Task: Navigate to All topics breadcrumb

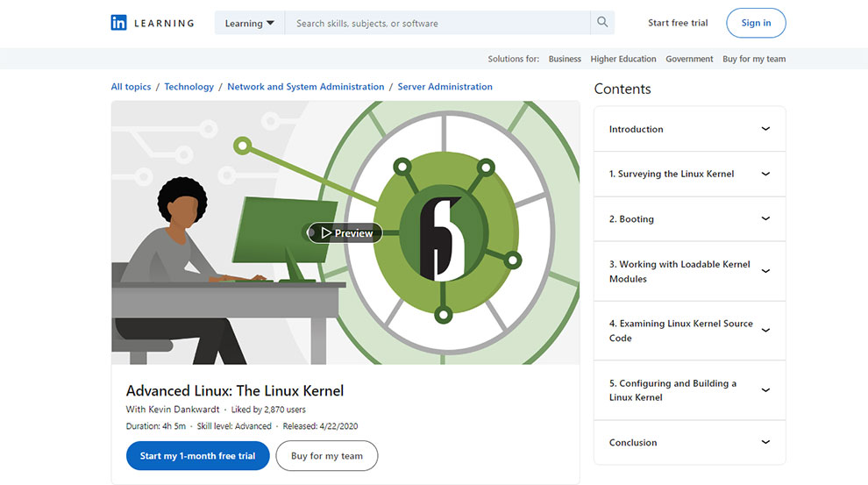Action: [x=131, y=87]
